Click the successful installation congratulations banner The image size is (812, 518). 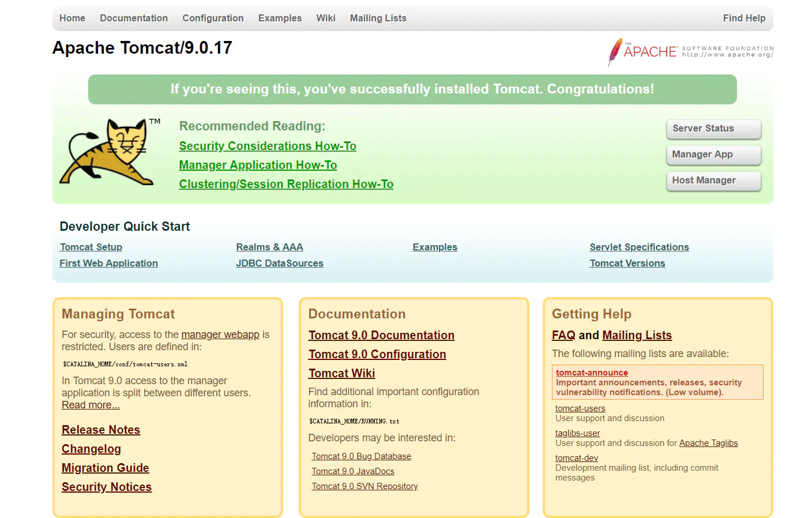pos(412,89)
